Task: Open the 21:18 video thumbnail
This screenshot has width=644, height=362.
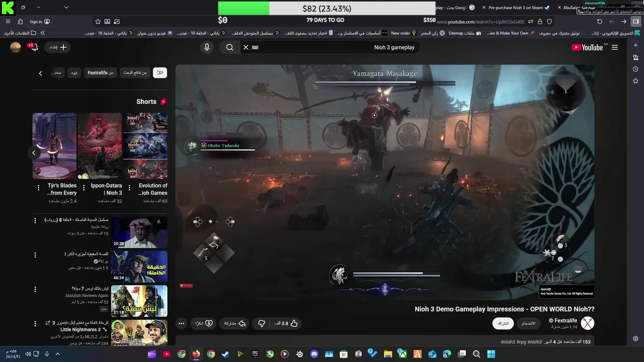Action: (x=139, y=301)
